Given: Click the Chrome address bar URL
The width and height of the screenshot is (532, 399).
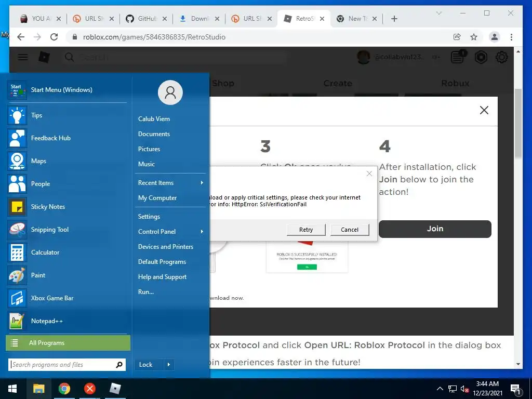Looking at the screenshot, I should coord(154,37).
